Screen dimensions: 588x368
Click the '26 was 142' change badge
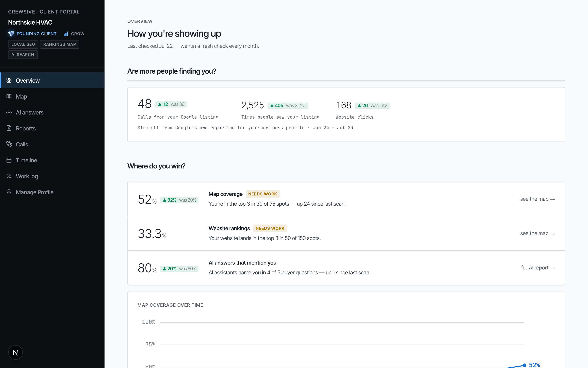pyautogui.click(x=372, y=106)
